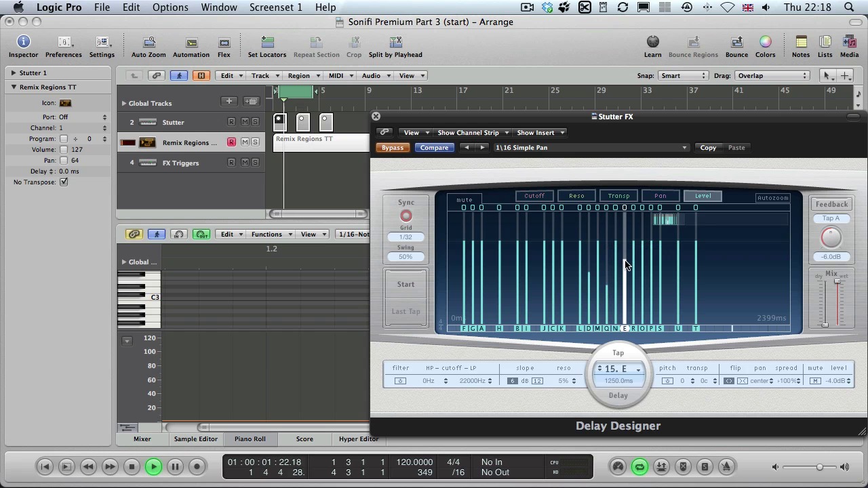Open the plugin preset dropdown 1\16 Simple Pan
This screenshot has width=868, height=488.
pyautogui.click(x=591, y=148)
